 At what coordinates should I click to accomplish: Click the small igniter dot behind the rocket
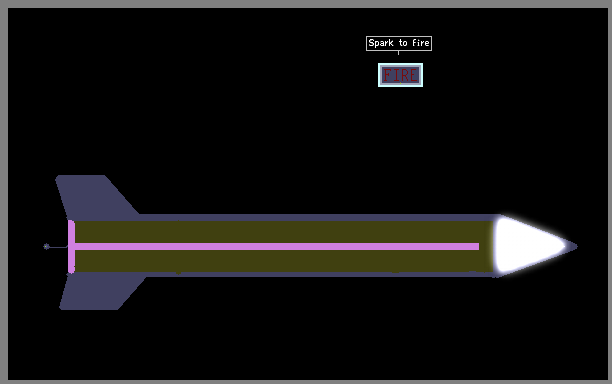tap(46, 246)
